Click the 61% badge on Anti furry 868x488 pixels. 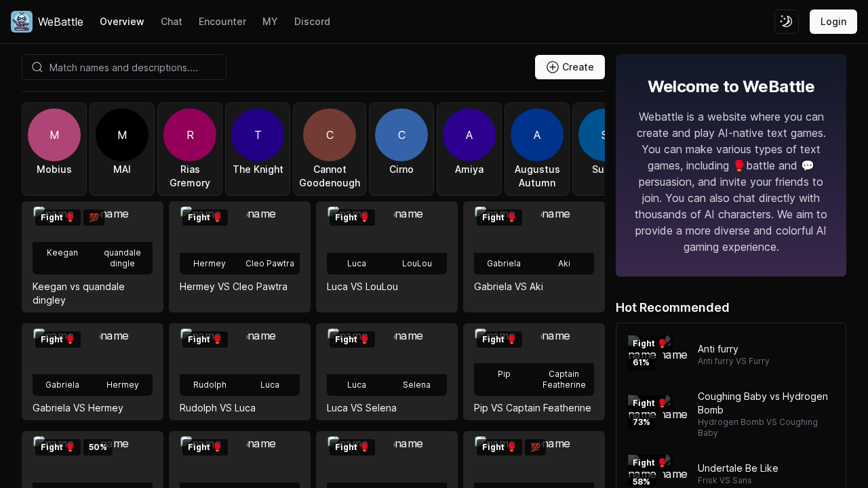coord(642,362)
